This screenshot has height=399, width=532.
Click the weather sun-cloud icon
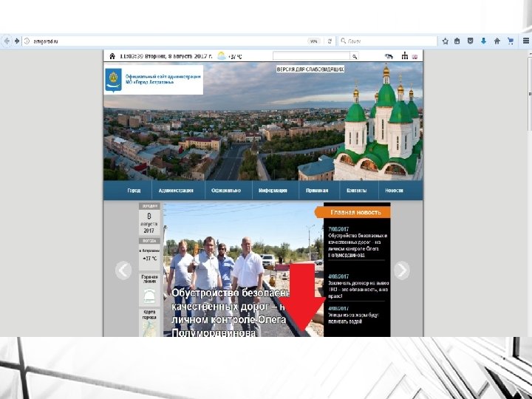(x=222, y=56)
